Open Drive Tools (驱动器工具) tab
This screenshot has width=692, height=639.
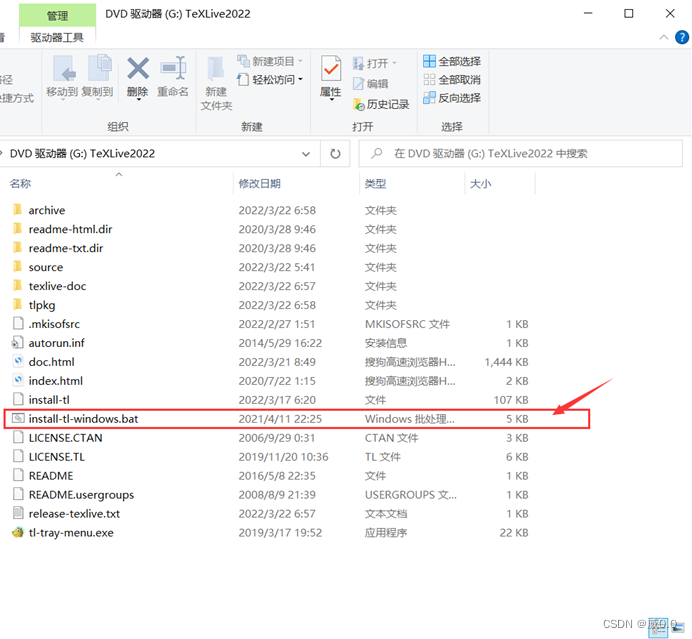coord(57,38)
